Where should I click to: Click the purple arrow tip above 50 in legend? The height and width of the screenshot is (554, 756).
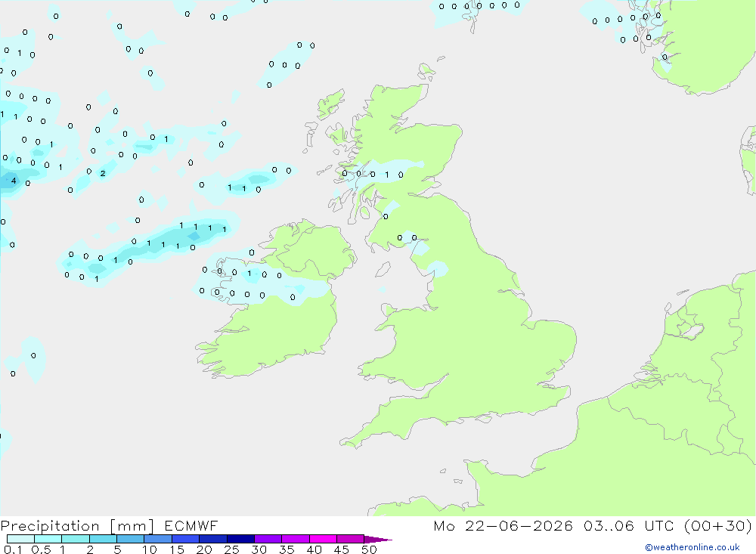point(378,540)
